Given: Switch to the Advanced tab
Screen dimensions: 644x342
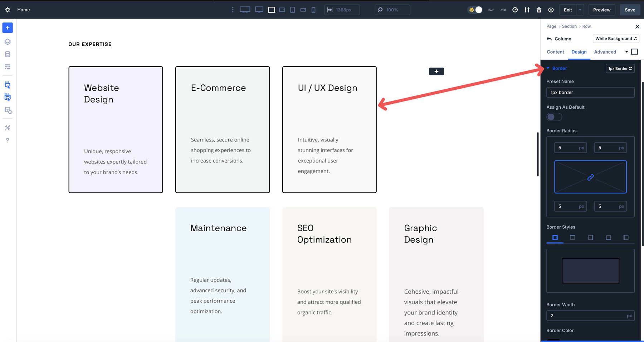Looking at the screenshot, I should (x=605, y=52).
